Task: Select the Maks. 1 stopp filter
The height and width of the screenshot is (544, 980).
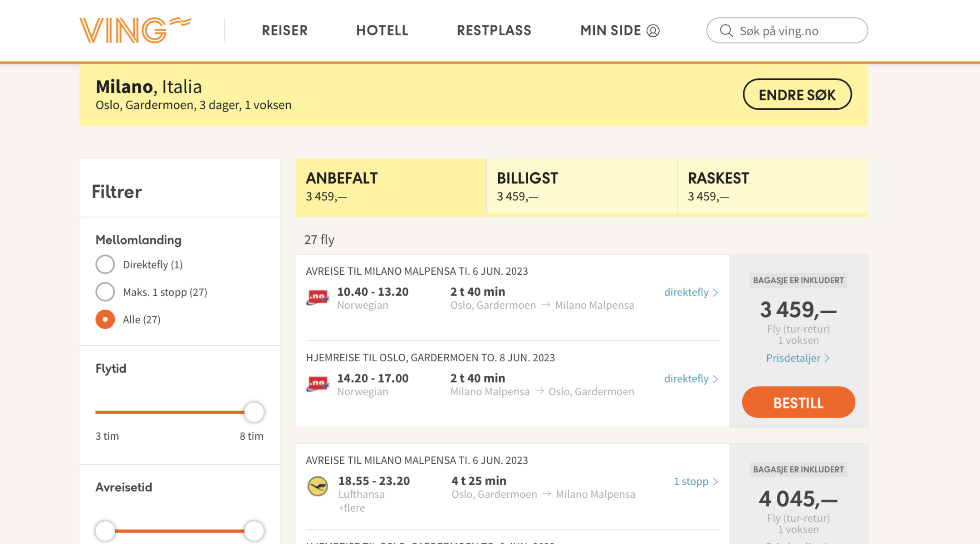Action: [105, 292]
